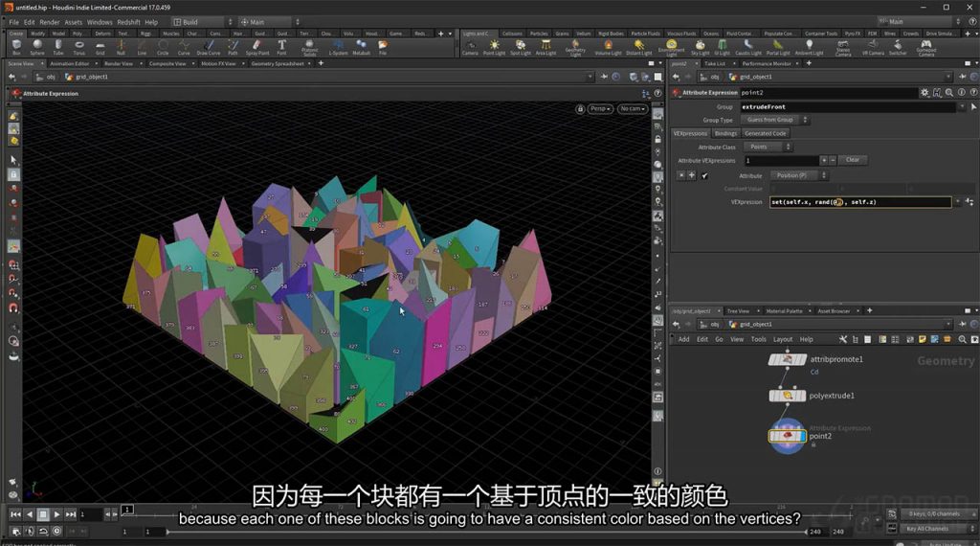
Task: Open the Attribute Position (P) dropdown
Action: [799, 175]
